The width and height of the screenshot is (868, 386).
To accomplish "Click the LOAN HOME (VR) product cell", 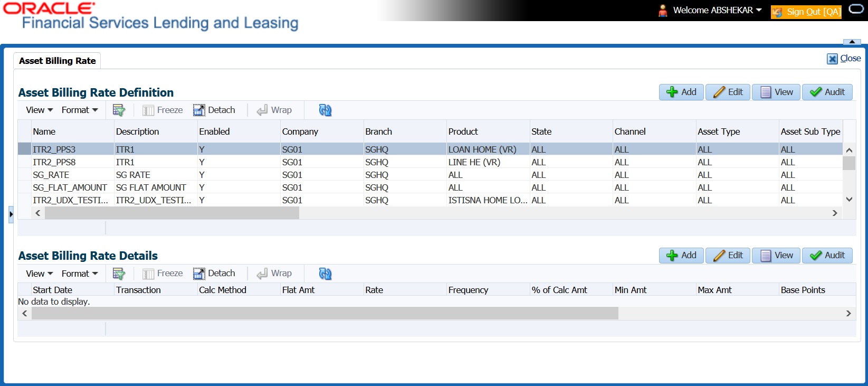I will point(489,149).
